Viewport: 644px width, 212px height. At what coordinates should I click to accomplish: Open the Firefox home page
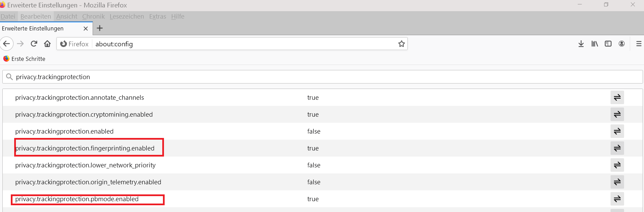(x=47, y=44)
